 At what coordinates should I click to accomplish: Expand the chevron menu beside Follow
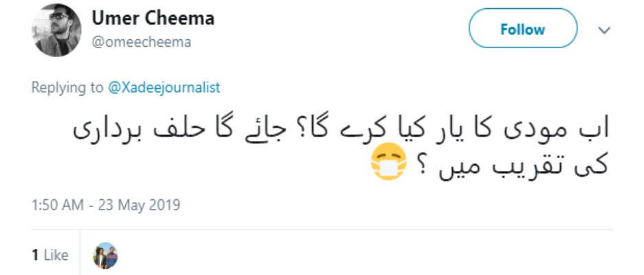click(x=604, y=30)
